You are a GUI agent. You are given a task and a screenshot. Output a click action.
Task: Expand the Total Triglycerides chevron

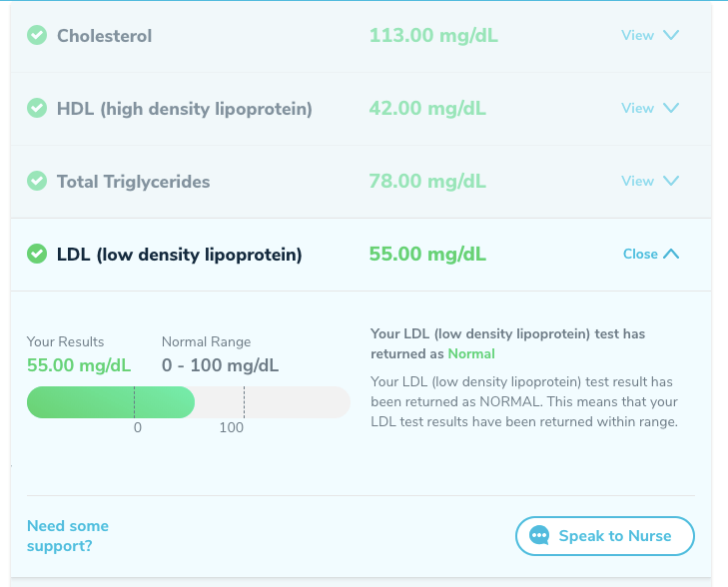[670, 181]
